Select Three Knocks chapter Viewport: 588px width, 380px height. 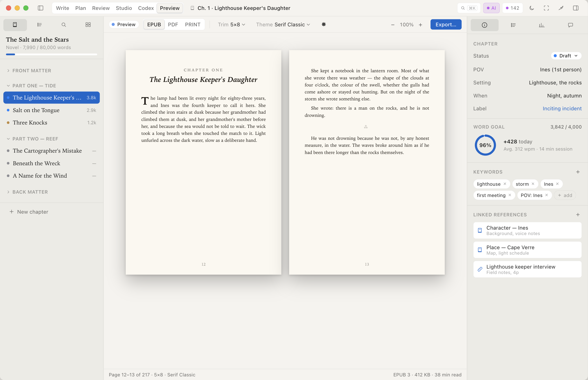[51, 122]
